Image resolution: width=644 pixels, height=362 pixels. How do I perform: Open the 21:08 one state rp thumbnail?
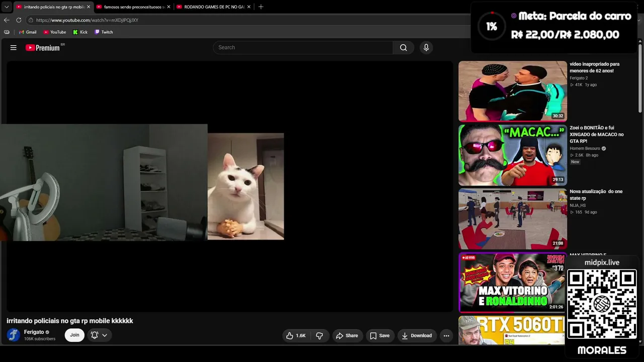click(x=513, y=219)
